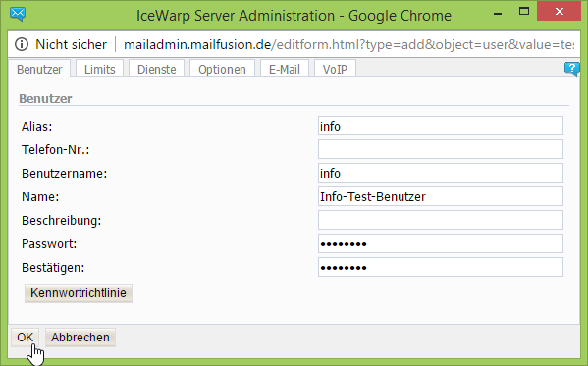Viewport: 588px width, 366px height.
Task: Select the Benutzer tab
Action: 39,69
